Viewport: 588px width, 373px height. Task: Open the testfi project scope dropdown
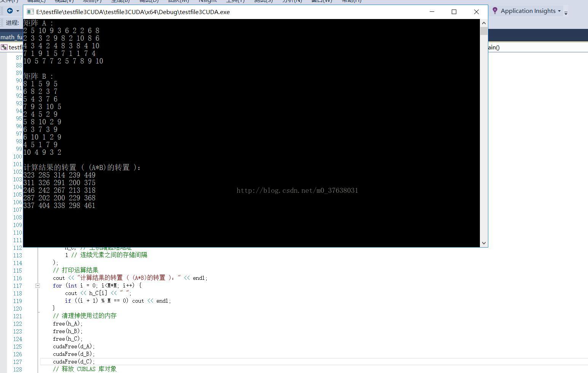[12, 47]
